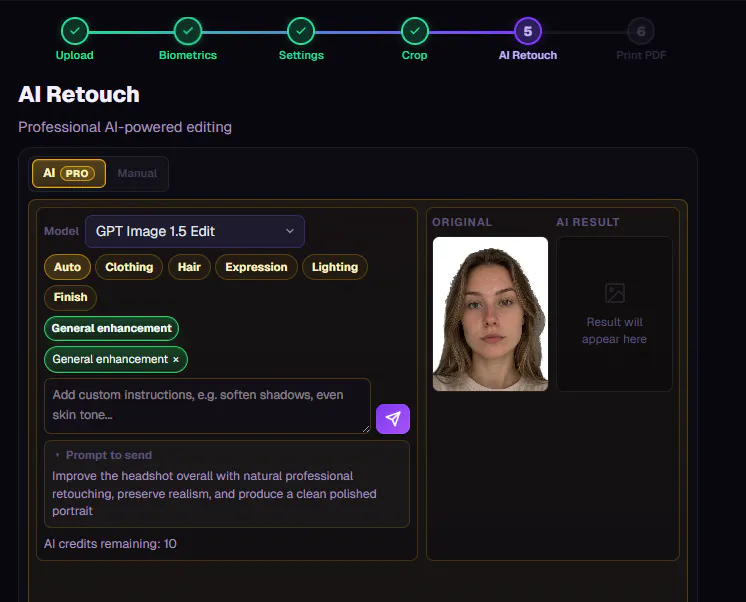Click the original portrait thumbnail

[490, 314]
